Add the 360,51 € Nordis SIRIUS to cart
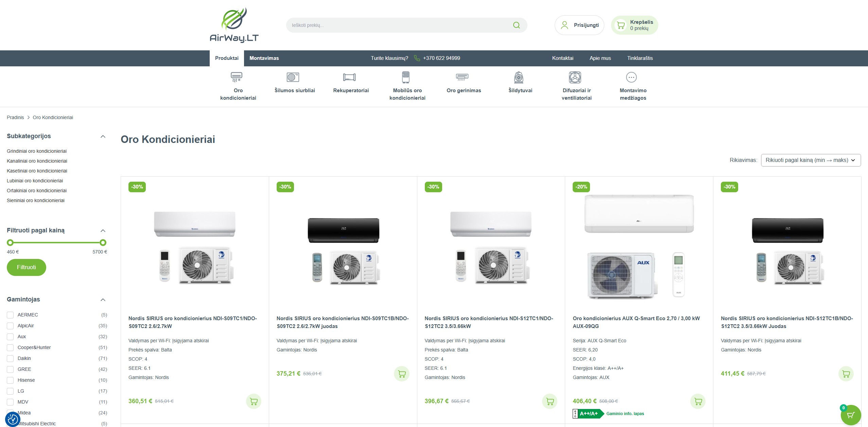Image resolution: width=868 pixels, height=427 pixels. [x=254, y=401]
